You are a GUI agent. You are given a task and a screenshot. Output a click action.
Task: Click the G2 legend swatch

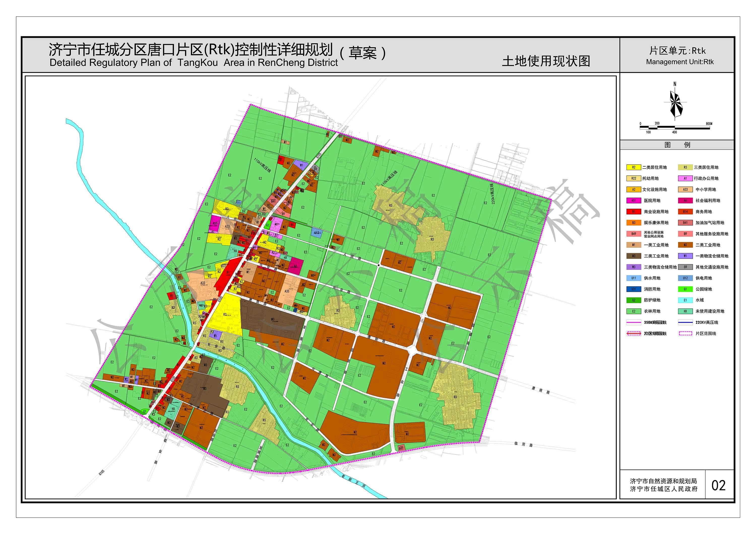pos(634,300)
